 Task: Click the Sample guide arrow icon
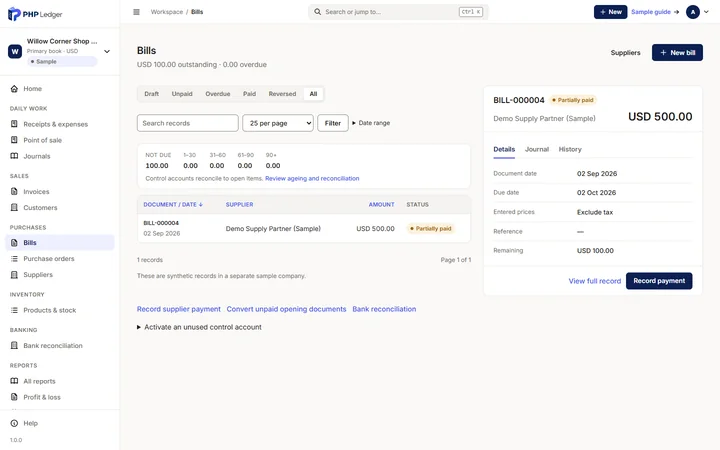click(676, 12)
